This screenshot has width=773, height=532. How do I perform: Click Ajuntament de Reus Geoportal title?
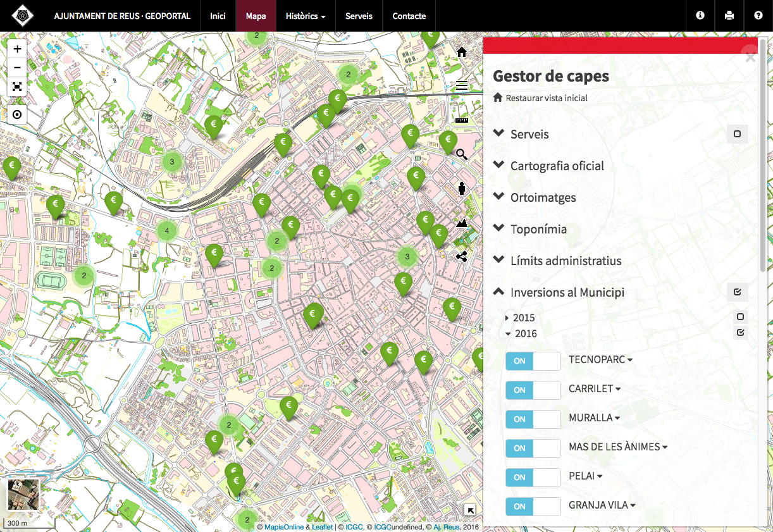click(122, 16)
